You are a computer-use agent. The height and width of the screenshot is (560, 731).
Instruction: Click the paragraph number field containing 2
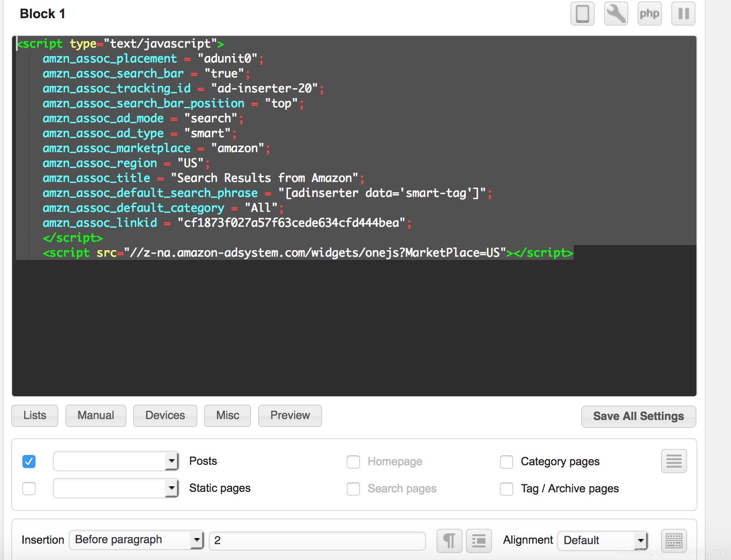pyautogui.click(x=317, y=540)
